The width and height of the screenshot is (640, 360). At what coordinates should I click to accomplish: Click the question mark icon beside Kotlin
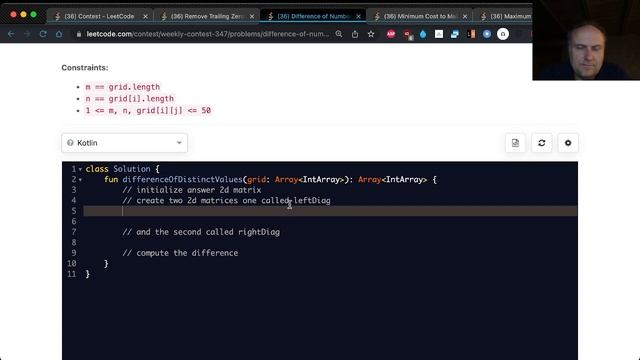click(x=70, y=143)
